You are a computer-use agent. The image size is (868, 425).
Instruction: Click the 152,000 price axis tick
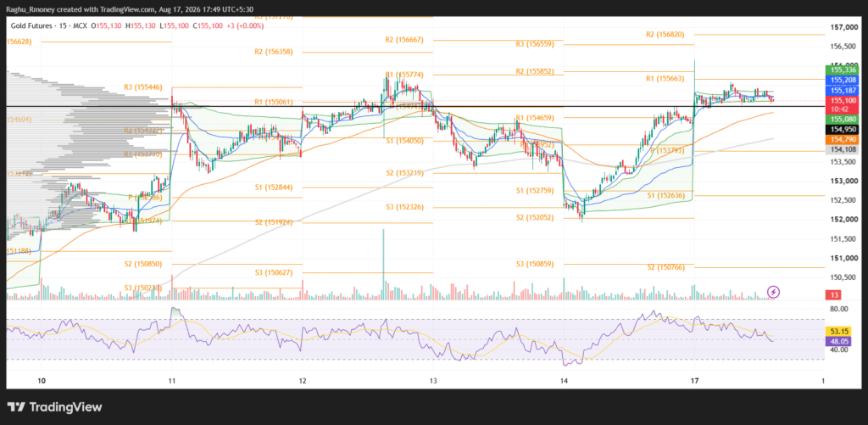(x=843, y=220)
